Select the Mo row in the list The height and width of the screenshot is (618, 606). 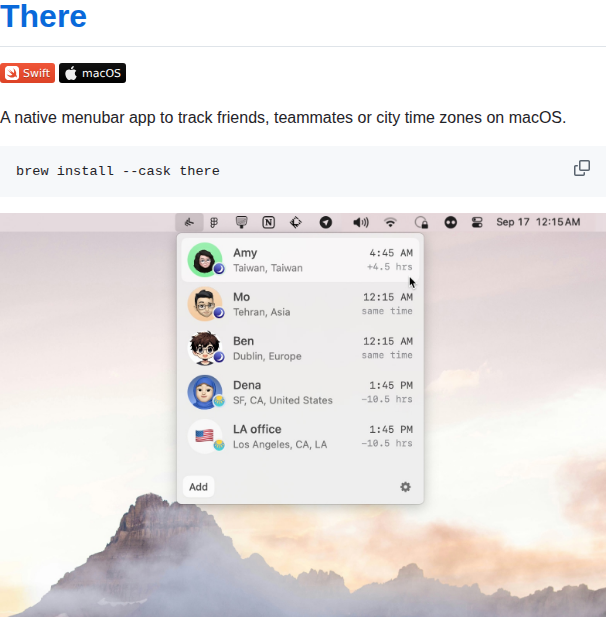(x=300, y=304)
